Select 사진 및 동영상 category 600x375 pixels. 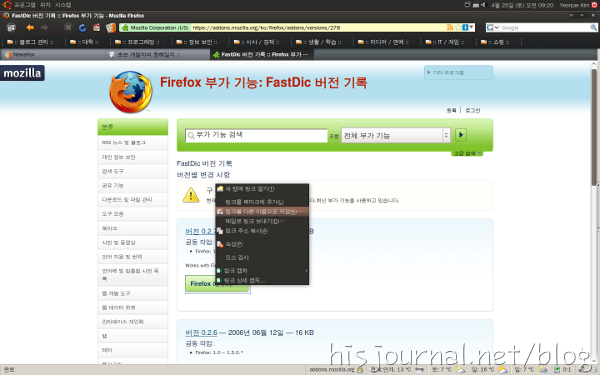[x=132, y=242]
